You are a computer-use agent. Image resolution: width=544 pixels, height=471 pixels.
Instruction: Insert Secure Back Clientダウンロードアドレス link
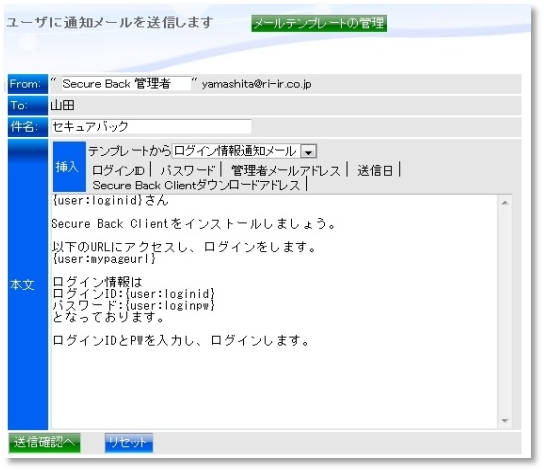click(196, 185)
